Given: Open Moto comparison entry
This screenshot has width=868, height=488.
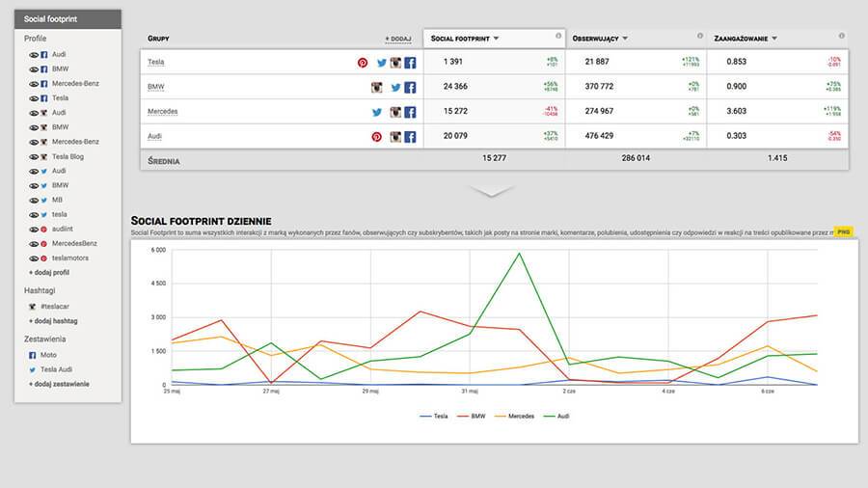Looking at the screenshot, I should (x=48, y=355).
